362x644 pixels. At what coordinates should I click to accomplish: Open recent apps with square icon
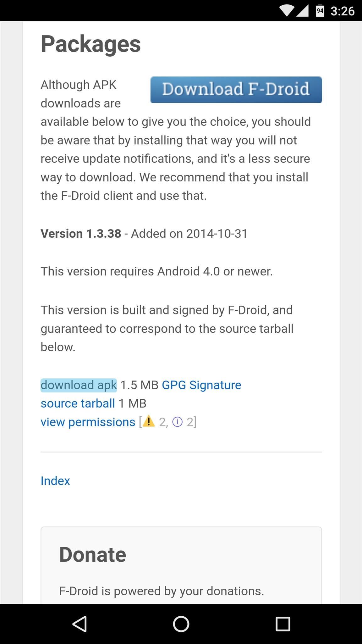pos(282,624)
